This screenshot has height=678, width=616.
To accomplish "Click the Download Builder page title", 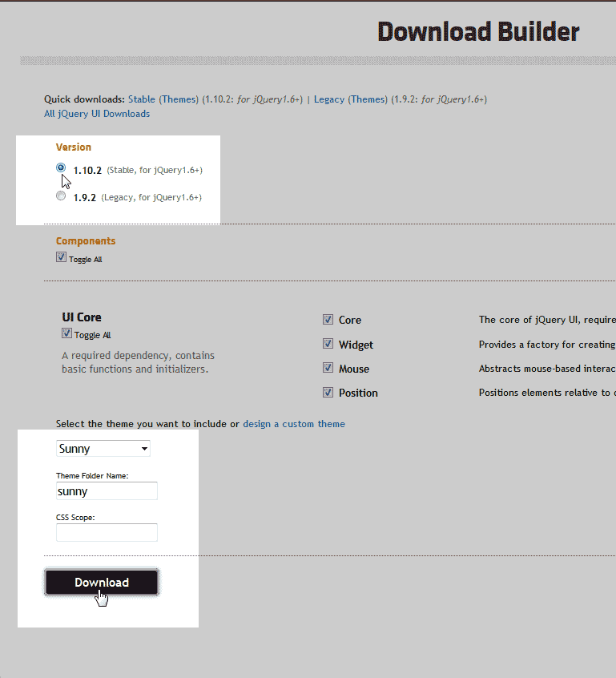I will [x=478, y=31].
